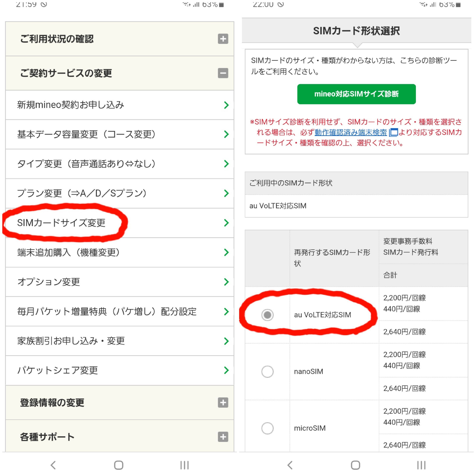The image size is (476, 476).
Task: Expand the 各種サポート section
Action: click(223, 437)
